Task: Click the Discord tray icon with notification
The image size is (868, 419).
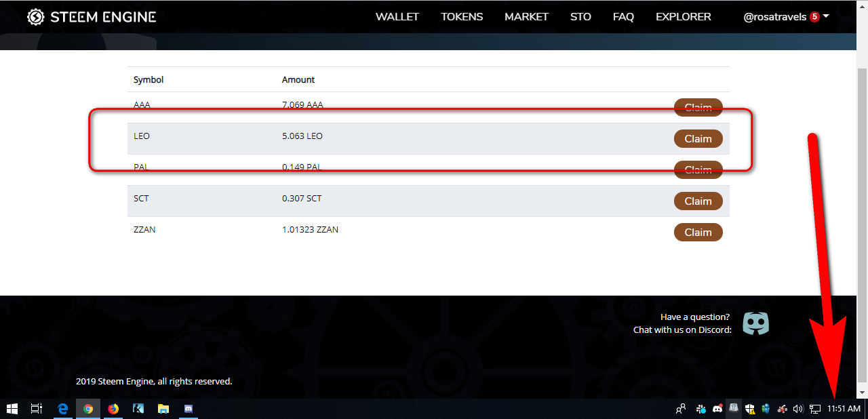Action: (x=717, y=409)
